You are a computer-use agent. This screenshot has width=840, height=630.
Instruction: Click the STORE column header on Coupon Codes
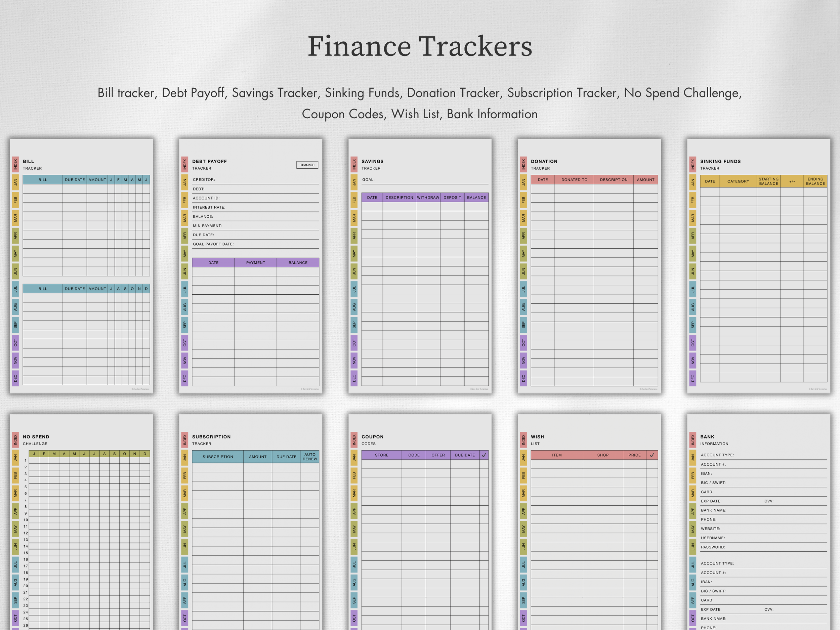382,455
